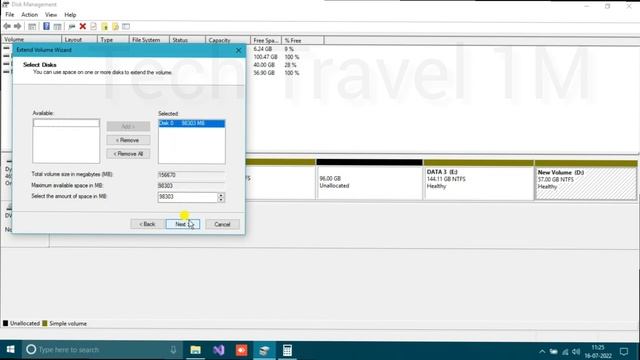Select the DATA 3 (E:) partition
640x360 pixels.
click(x=478, y=180)
